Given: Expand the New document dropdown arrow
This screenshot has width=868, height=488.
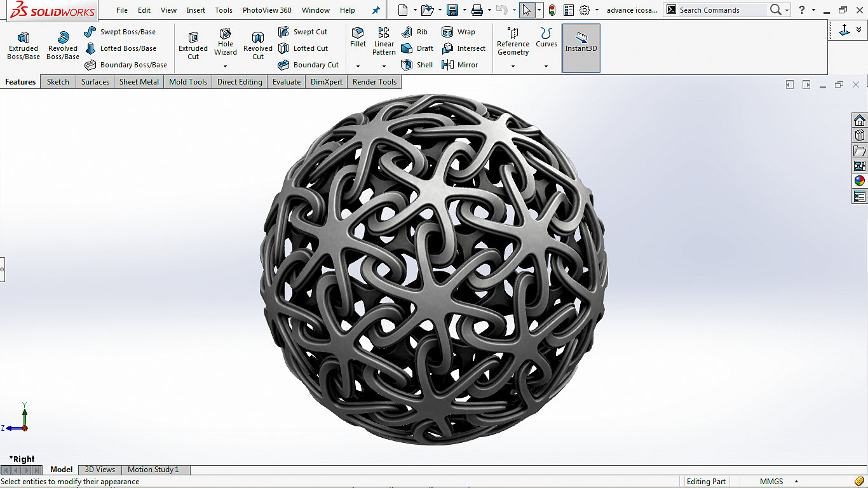Looking at the screenshot, I should tap(415, 10).
